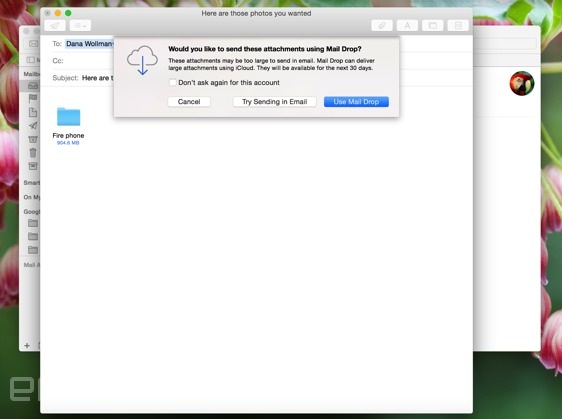Click the Subject field text

[x=97, y=78]
